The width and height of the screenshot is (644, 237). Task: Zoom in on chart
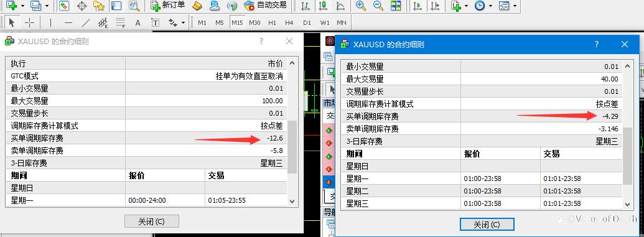click(361, 6)
